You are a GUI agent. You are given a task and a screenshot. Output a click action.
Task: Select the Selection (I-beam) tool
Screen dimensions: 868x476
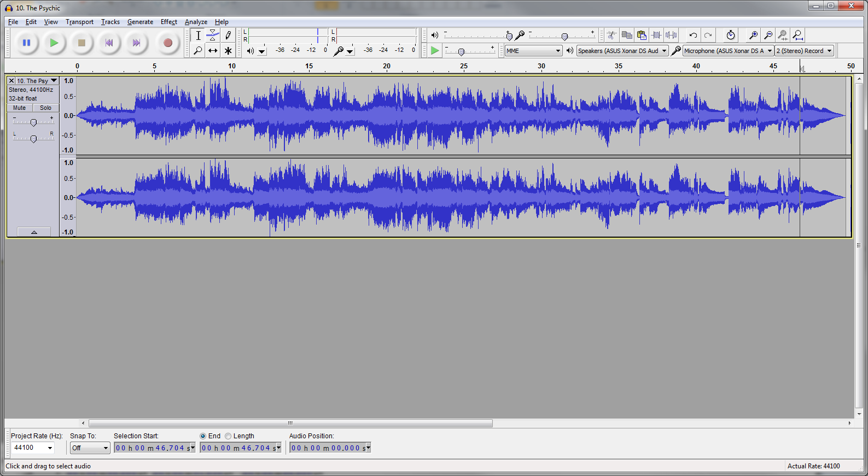198,36
